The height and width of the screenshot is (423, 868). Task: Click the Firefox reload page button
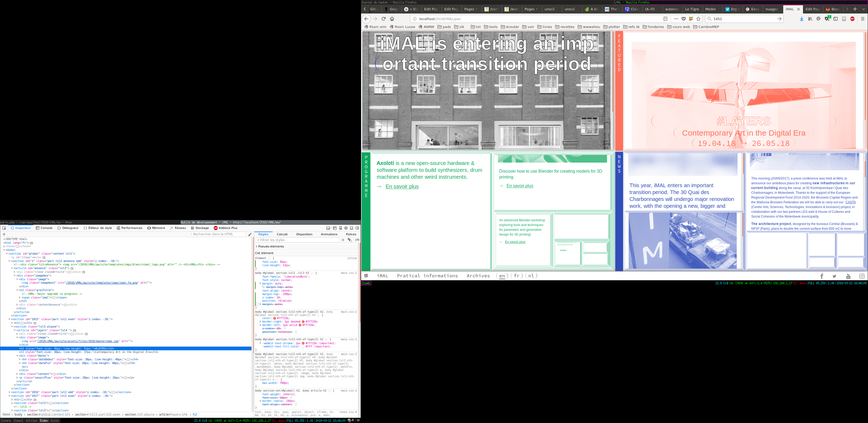pyautogui.click(x=384, y=19)
